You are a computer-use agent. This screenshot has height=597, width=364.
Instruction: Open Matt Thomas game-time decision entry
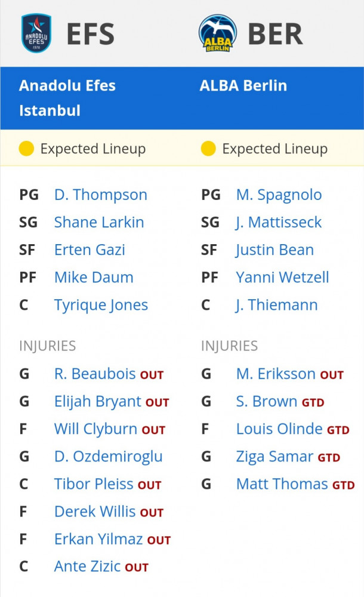pos(295,484)
